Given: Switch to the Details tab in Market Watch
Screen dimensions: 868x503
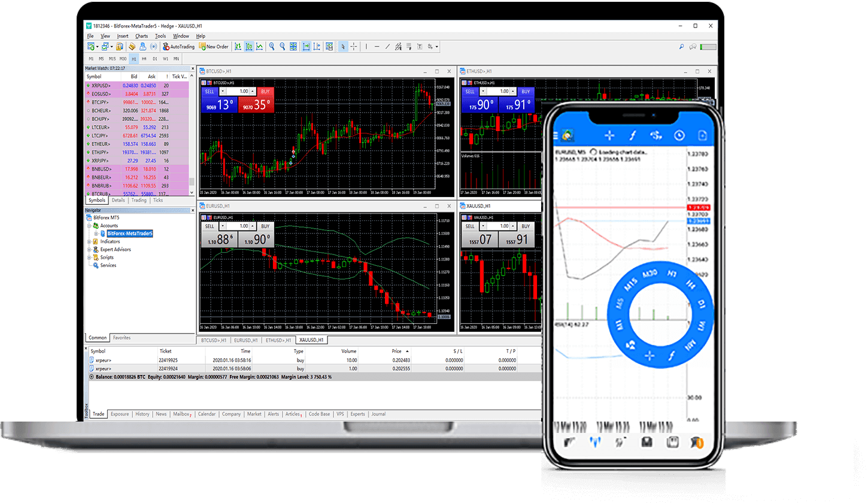Looking at the screenshot, I should 119,200.
